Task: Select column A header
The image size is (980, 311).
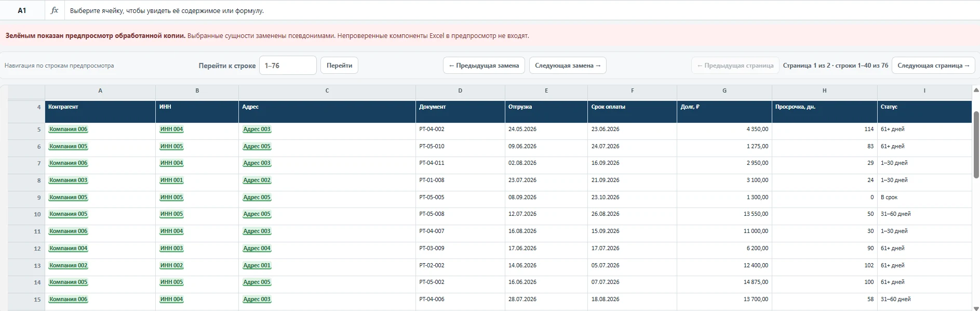Action: click(100, 90)
